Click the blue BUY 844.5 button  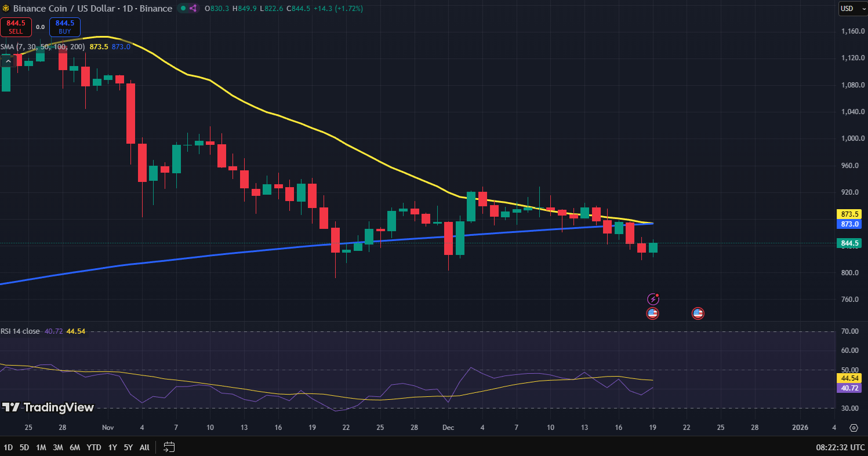(x=65, y=27)
